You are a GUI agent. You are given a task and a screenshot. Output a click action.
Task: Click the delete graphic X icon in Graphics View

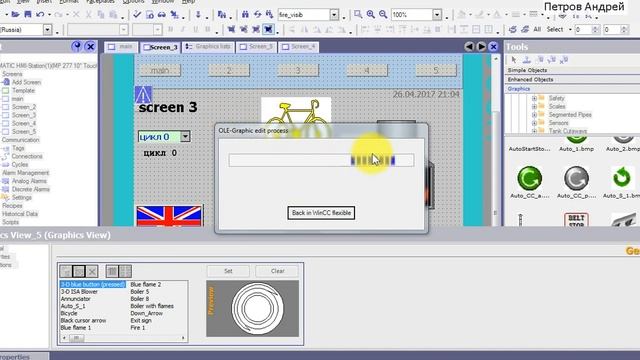92,271
